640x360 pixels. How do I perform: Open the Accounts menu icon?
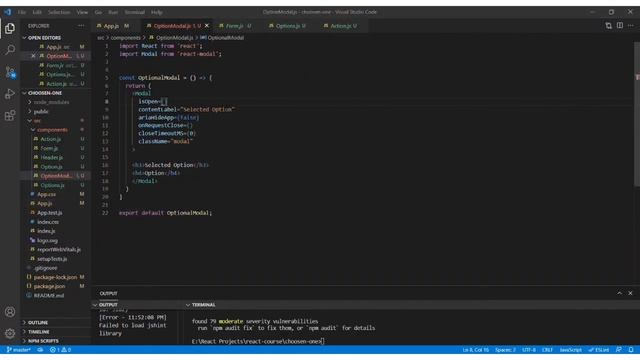(x=10, y=312)
